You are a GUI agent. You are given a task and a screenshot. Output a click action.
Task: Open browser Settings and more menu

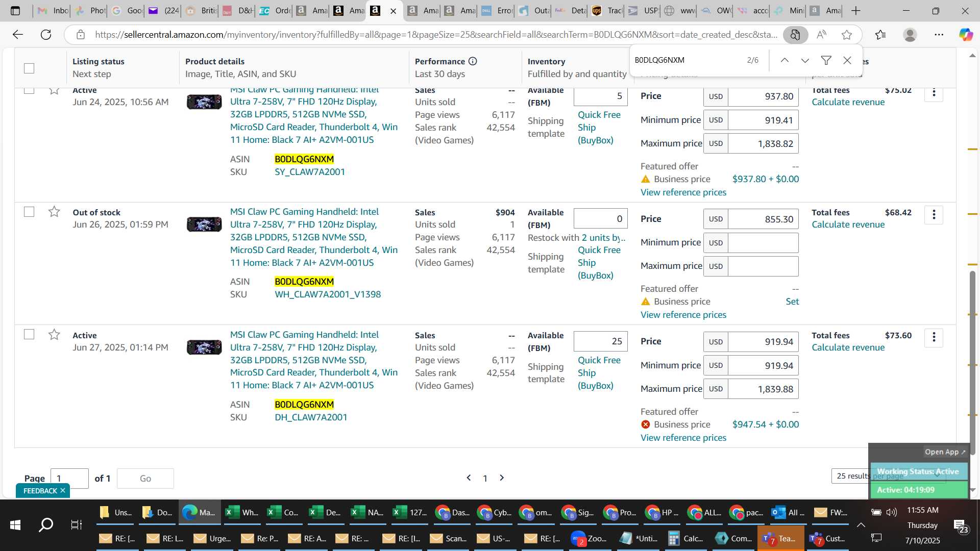point(939,35)
